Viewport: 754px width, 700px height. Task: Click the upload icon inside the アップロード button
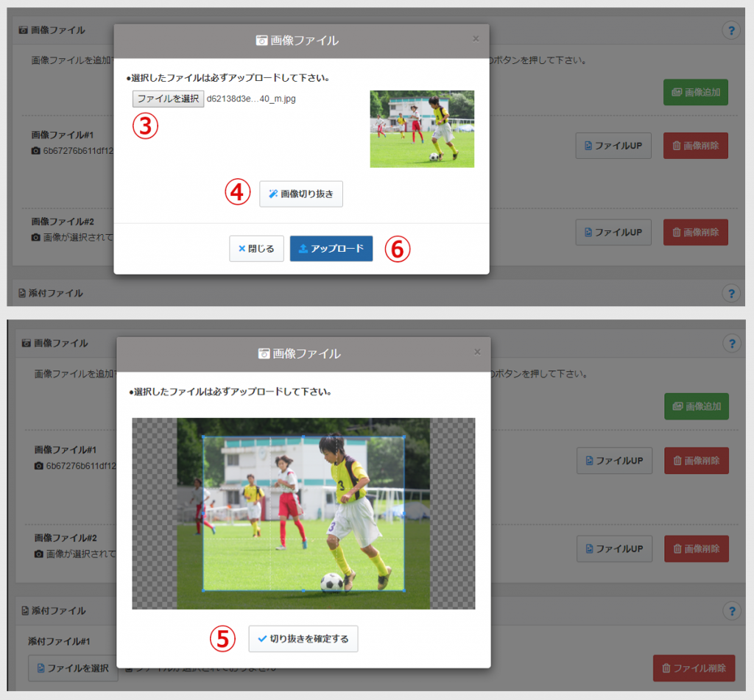coord(303,249)
